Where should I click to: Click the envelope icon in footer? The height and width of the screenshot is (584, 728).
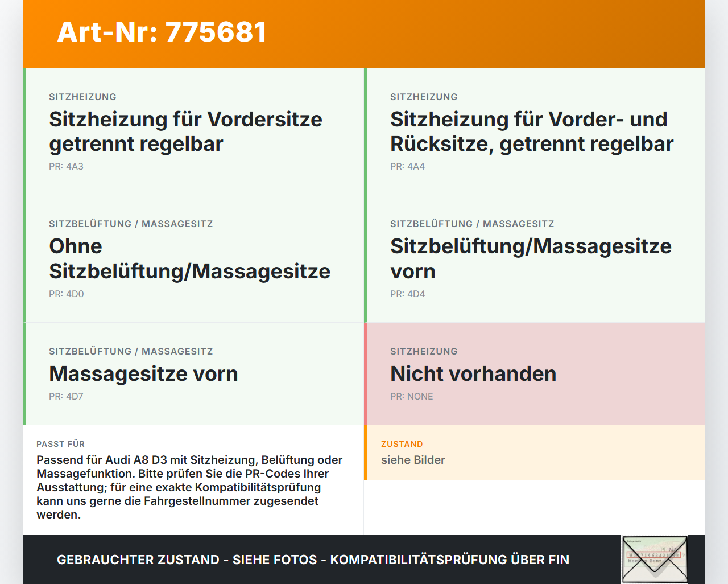(655, 560)
